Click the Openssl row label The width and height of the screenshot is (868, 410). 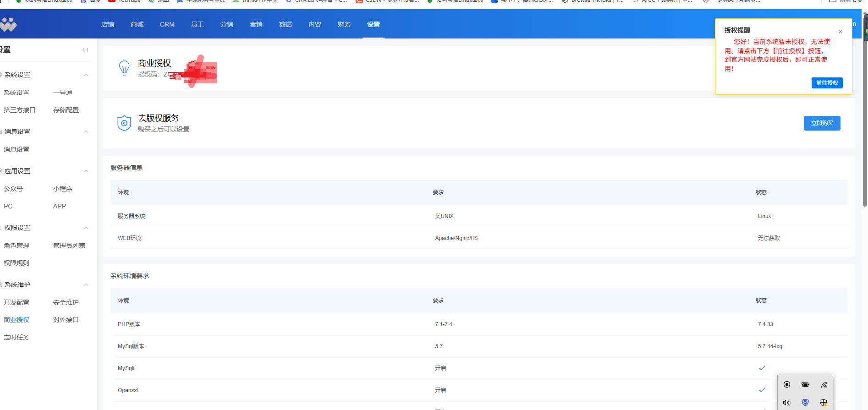128,390
